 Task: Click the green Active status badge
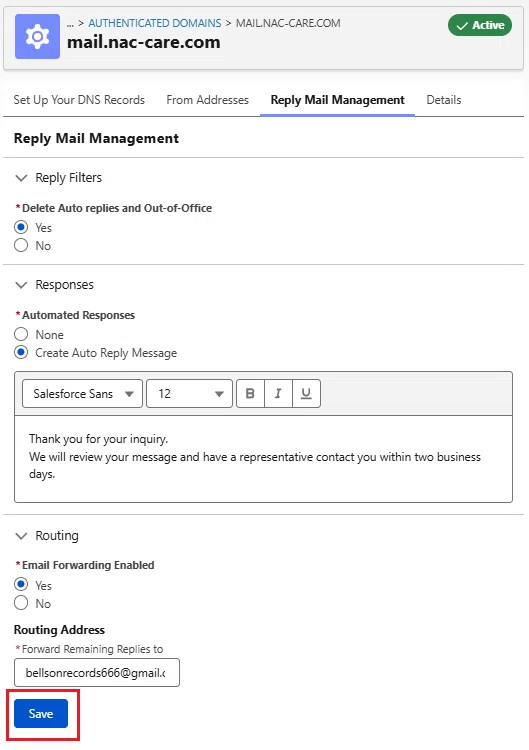(x=480, y=25)
